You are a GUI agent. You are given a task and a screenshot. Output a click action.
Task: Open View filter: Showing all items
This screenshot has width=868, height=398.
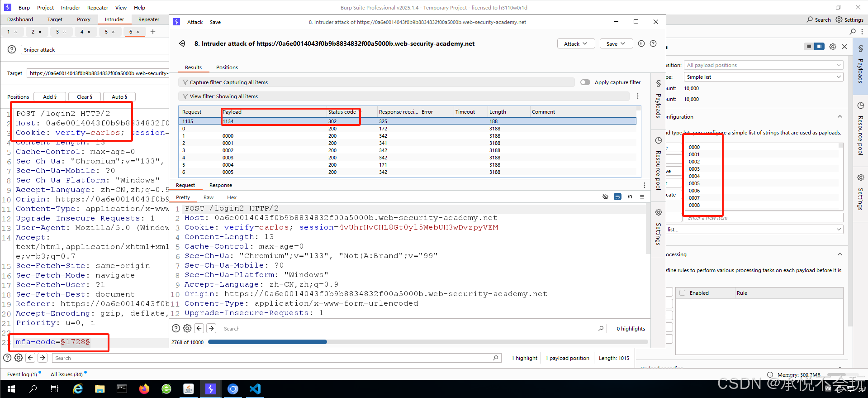[404, 96]
